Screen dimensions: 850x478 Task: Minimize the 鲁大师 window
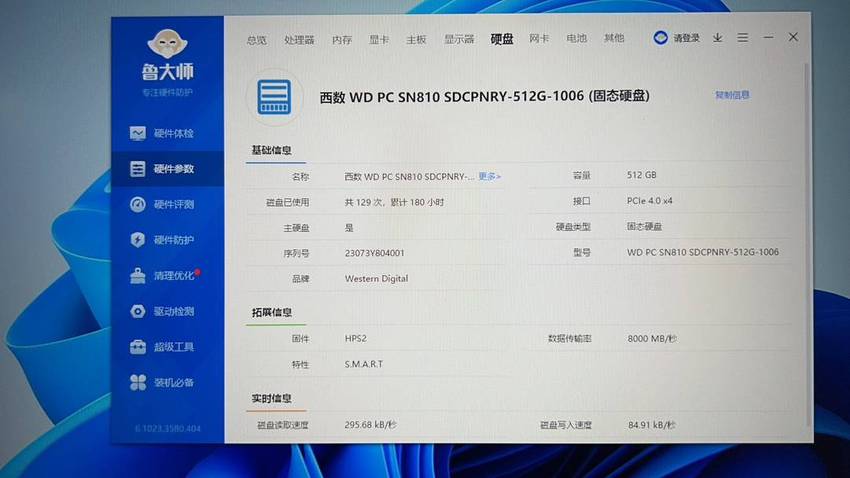(x=768, y=37)
